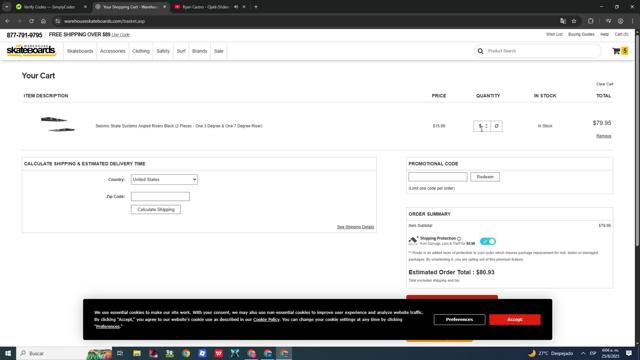Open the Help link
Viewport: 640px width, 360px height.
604,34
